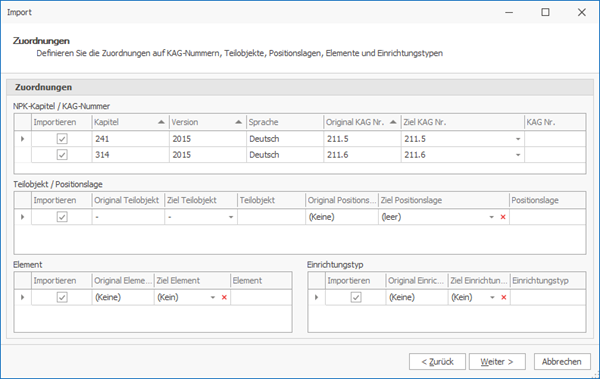Image resolution: width=600 pixels, height=379 pixels.
Task: Click empty Einrichtungstyp cell in its row
Action: (x=548, y=297)
